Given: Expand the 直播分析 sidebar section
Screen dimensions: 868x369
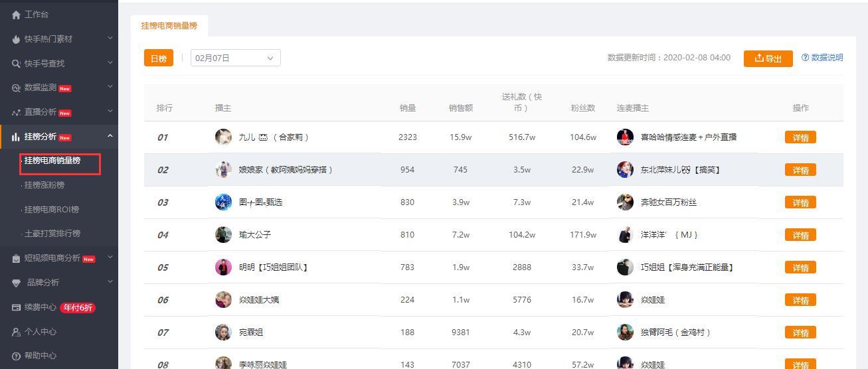Looking at the screenshot, I should click(110, 111).
